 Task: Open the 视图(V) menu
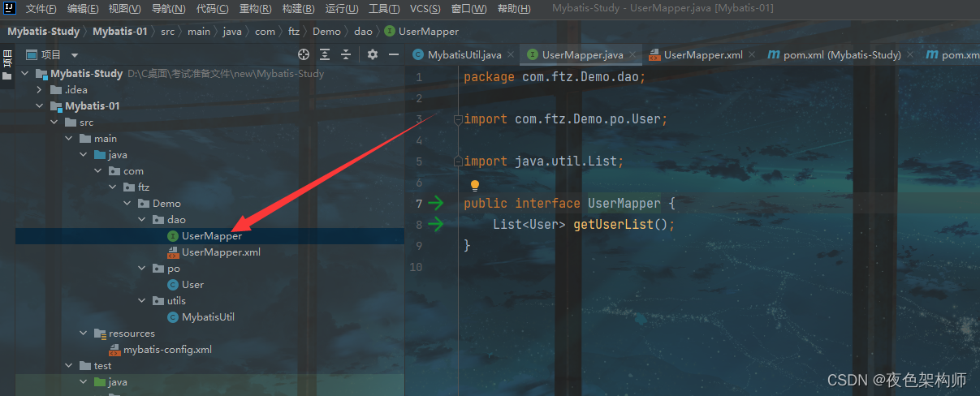(125, 9)
